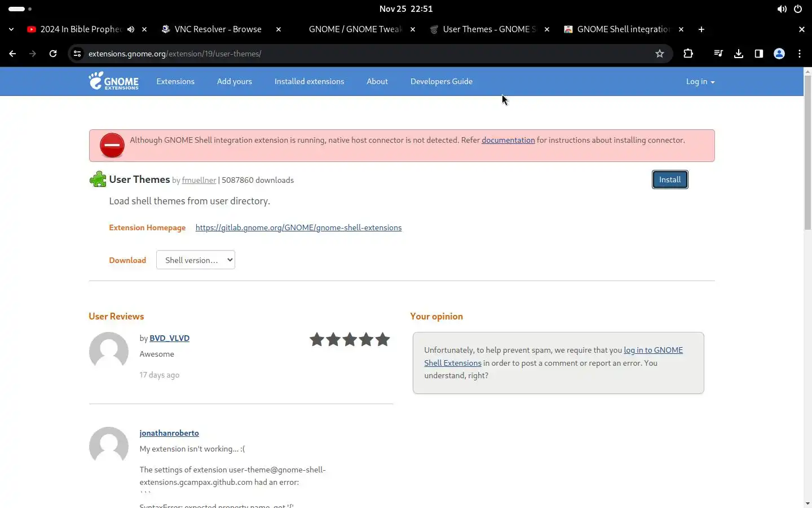
Task: Switch to 2024 In Bible Prophecy tab
Action: [x=81, y=29]
